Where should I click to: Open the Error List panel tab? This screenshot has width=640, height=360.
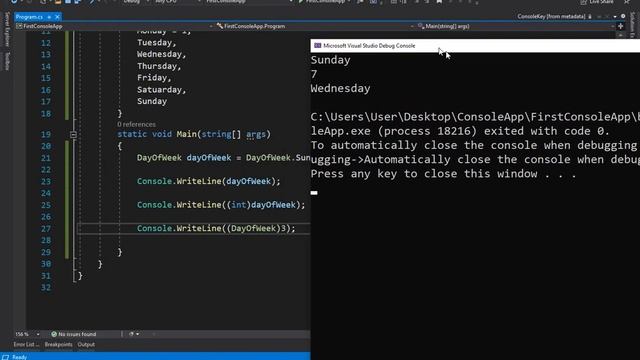(x=26, y=344)
